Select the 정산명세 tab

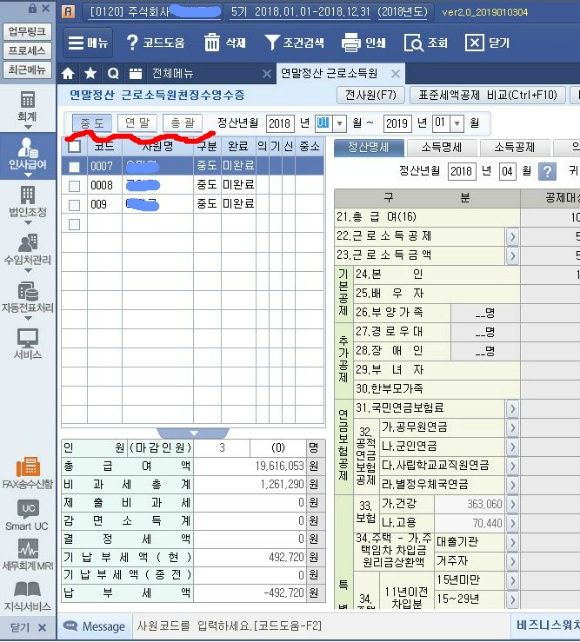(x=369, y=147)
